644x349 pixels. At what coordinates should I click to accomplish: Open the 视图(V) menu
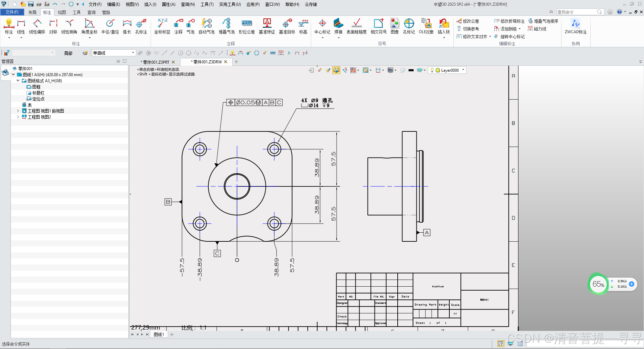click(x=132, y=4)
